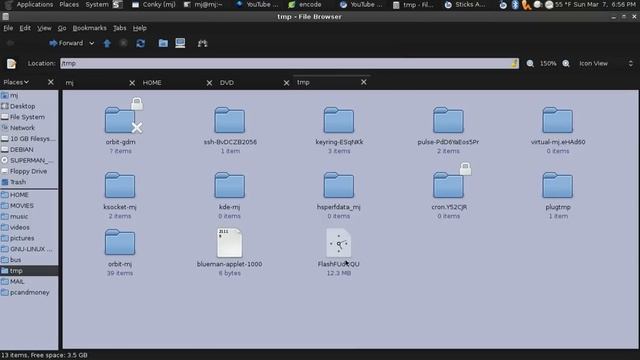
Task: Select the ssh-BvDCZB2056 folder
Action: [230, 121]
